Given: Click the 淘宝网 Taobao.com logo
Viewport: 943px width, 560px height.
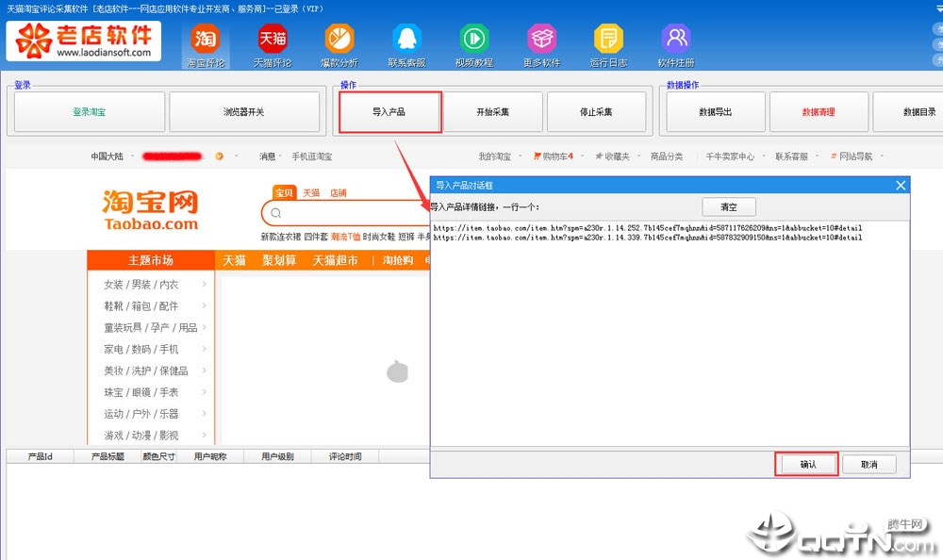Looking at the screenshot, I should pos(150,210).
